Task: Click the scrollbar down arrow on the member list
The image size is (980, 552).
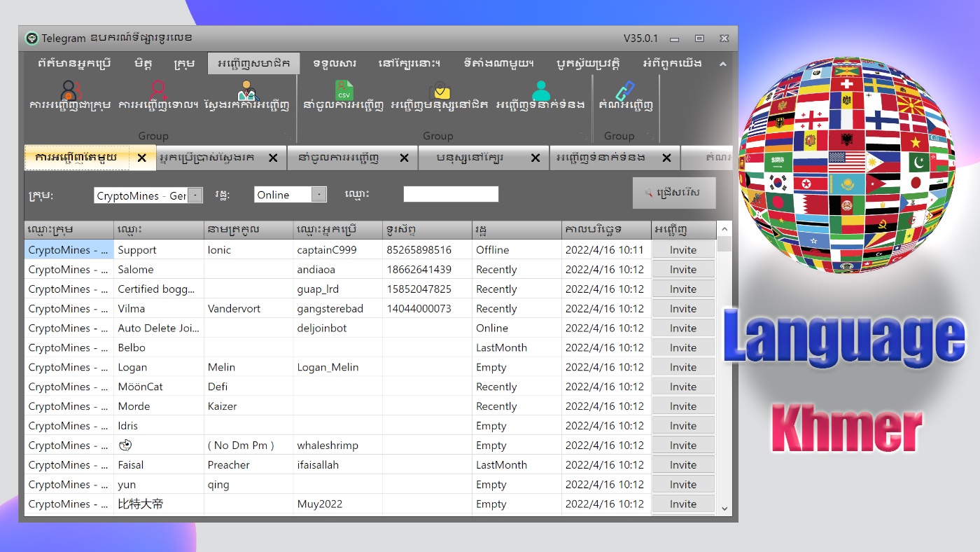Action: (725, 509)
